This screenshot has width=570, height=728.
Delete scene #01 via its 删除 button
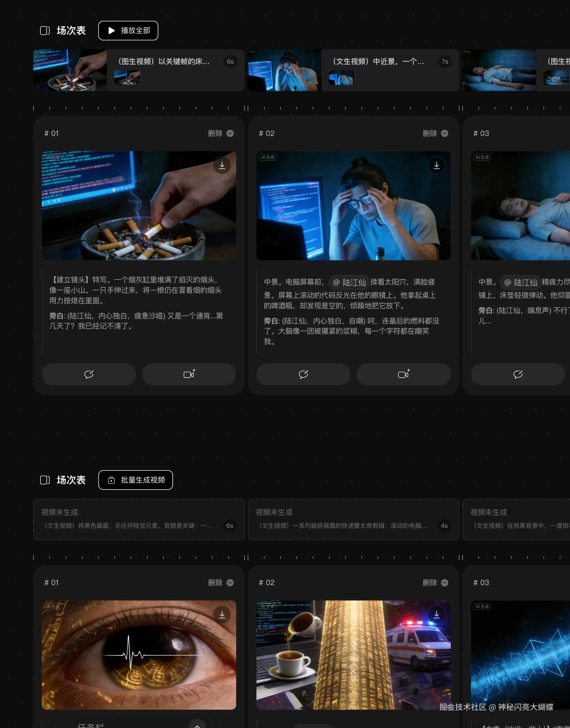tap(221, 133)
